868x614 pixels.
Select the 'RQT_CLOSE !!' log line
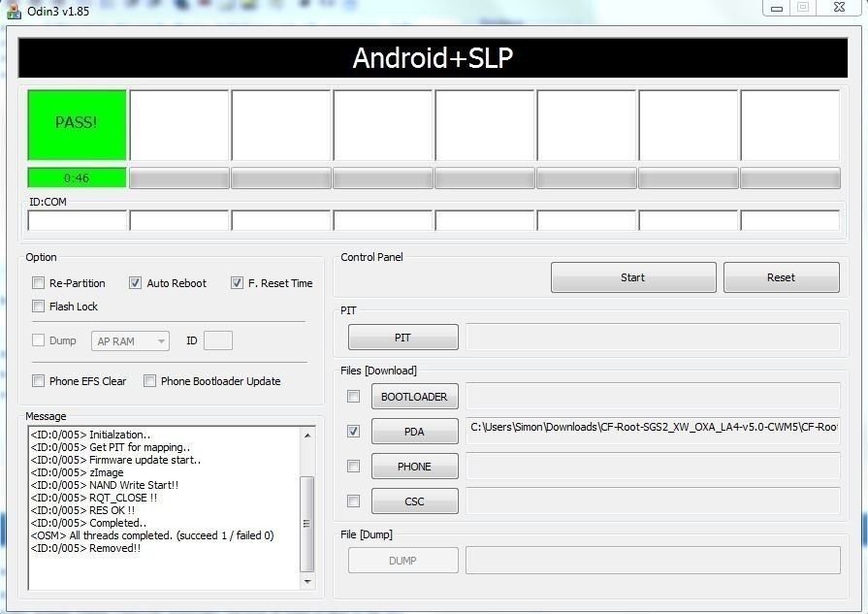coord(94,498)
